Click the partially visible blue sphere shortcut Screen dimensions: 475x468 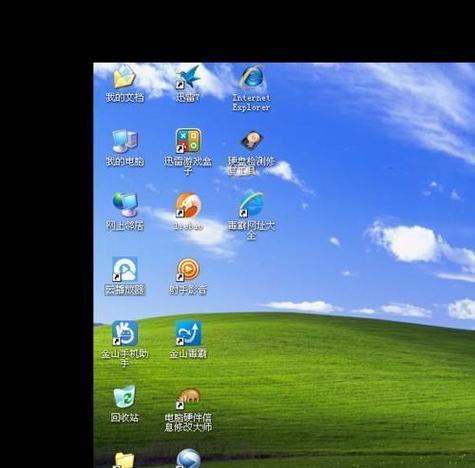(x=188, y=459)
